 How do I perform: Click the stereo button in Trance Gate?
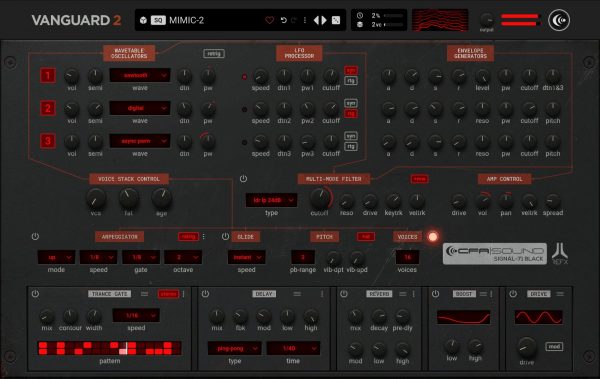[168, 294]
